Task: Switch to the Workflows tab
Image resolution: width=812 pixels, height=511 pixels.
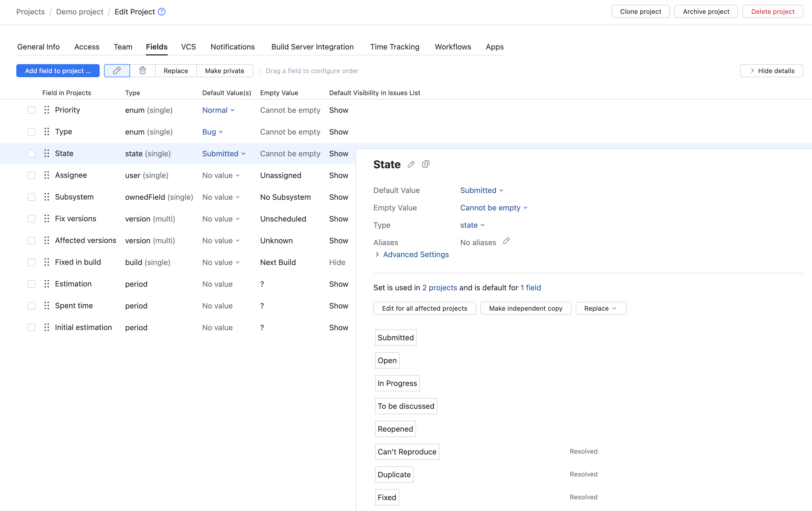Action: coord(452,47)
